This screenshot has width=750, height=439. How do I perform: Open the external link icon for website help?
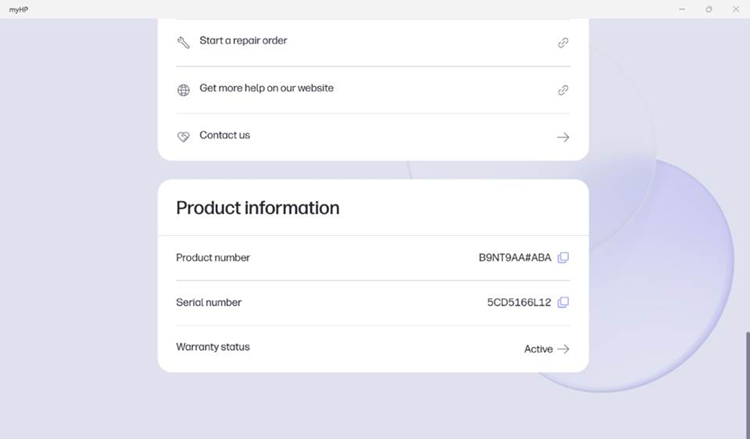tap(563, 90)
